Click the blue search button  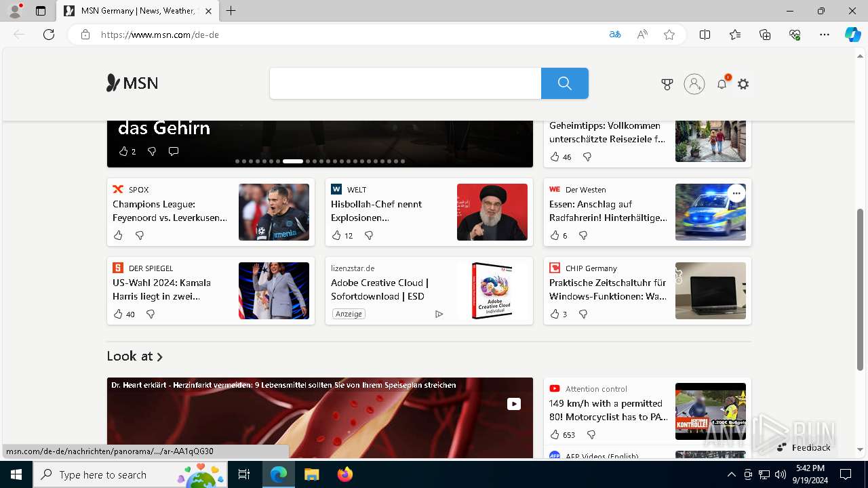[x=565, y=83]
